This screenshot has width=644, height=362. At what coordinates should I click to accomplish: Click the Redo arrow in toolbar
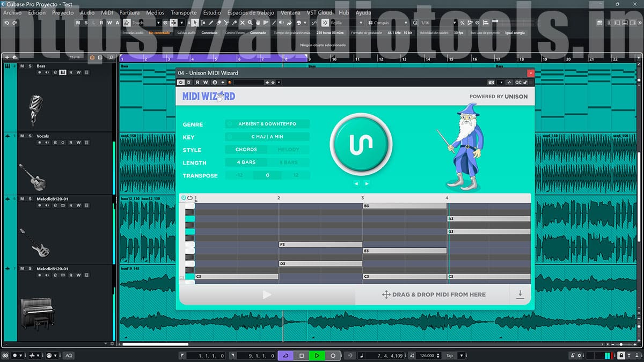pos(14,23)
